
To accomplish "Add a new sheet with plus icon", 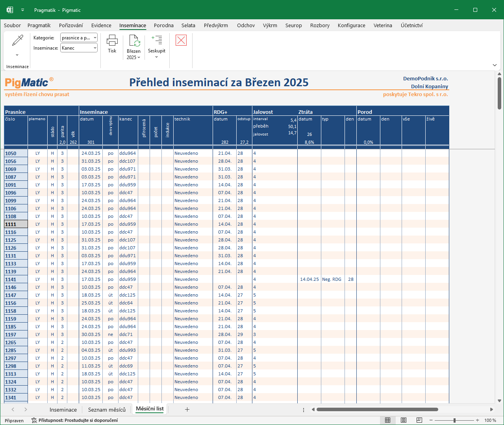I will pyautogui.click(x=187, y=410).
